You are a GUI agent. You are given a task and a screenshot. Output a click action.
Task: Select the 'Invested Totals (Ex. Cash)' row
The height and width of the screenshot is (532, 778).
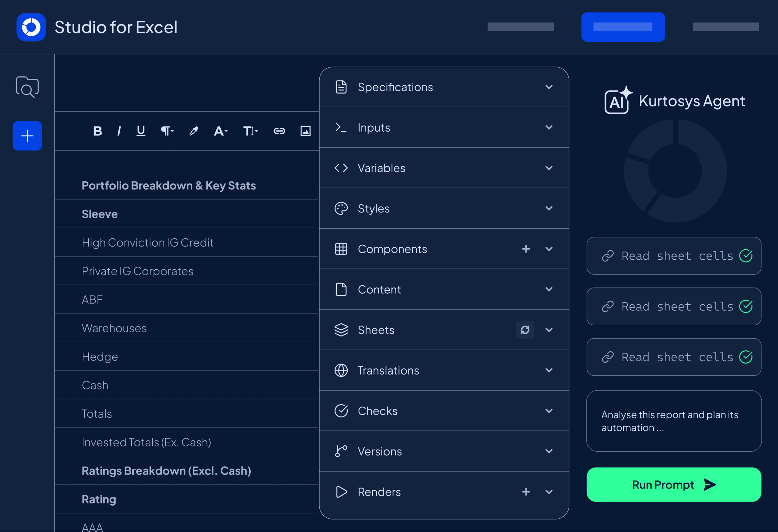(x=187, y=442)
